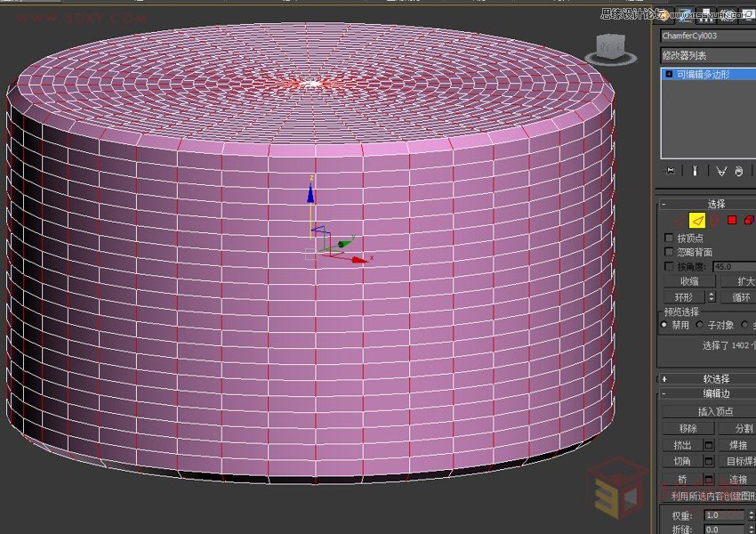Select the Element sub-object cube icon

click(x=750, y=220)
